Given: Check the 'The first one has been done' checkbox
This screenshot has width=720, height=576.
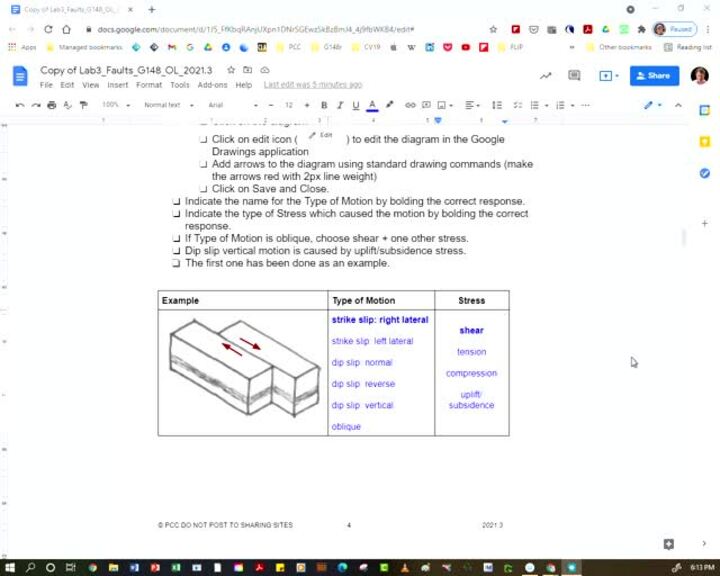Looking at the screenshot, I should click(x=176, y=263).
